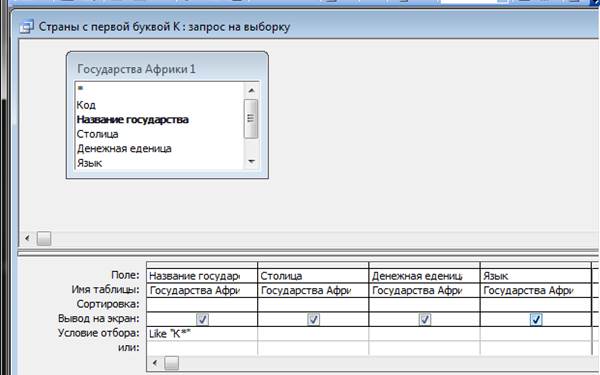600x375 pixels.
Task: Click the Сортировка row label
Action: click(x=108, y=304)
